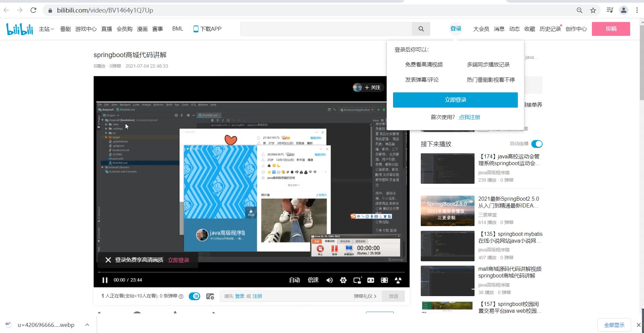The height and width of the screenshot is (333, 644).
Task: Turn off 自动连播 autoplay switch
Action: pos(537,144)
